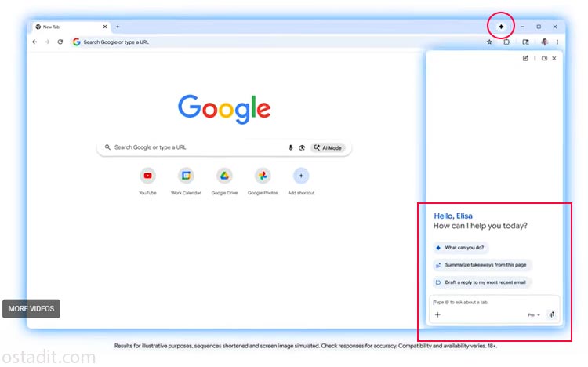Reload the page with the refresh icon
Viewport: 588px width, 367px height.
pos(60,42)
